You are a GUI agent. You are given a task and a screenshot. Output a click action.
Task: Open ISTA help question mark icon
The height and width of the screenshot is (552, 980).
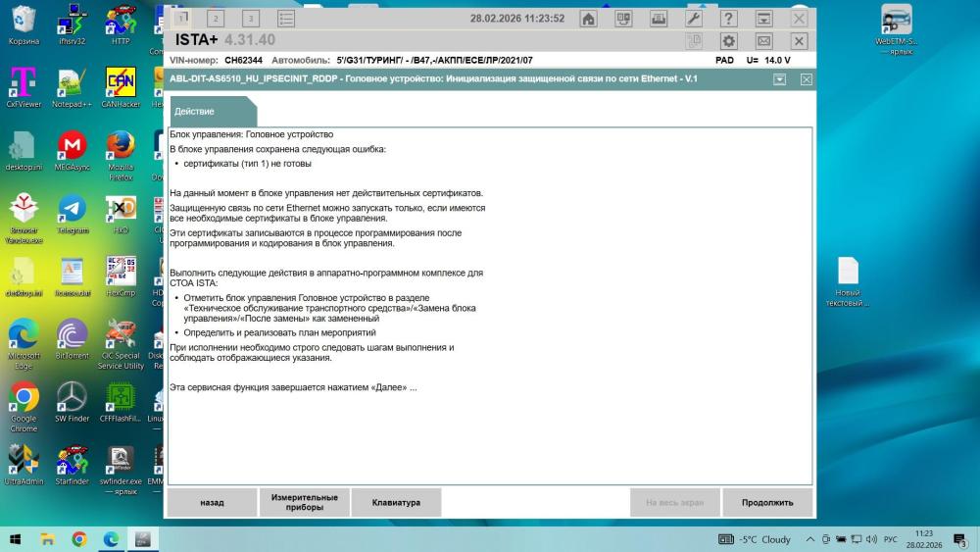[728, 19]
